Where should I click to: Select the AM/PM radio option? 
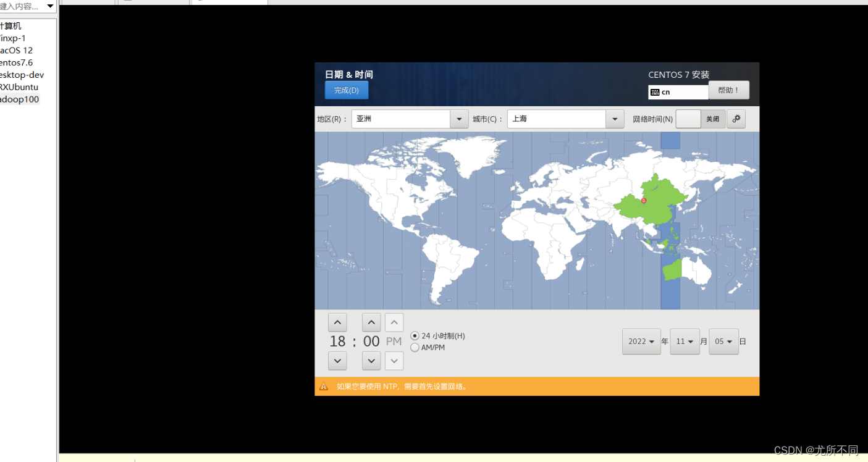click(x=428, y=348)
